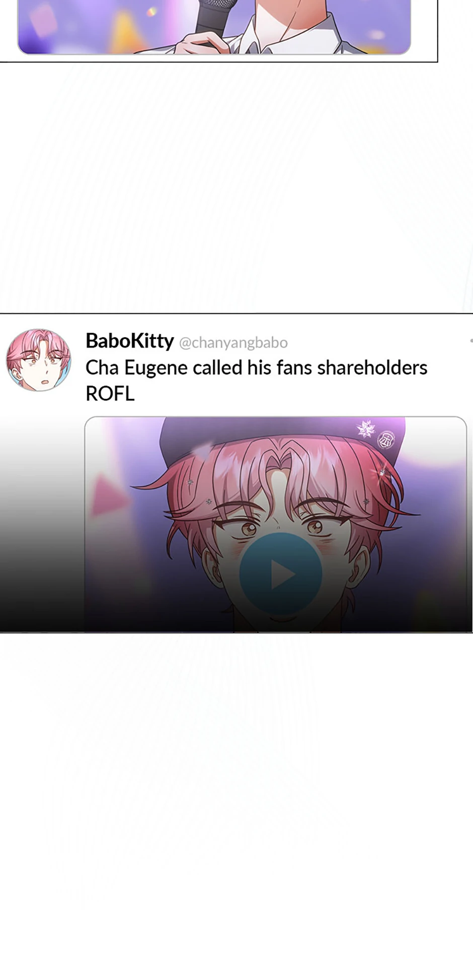Open the BaboKitty display name
The height and width of the screenshot is (980, 473).
click(130, 341)
